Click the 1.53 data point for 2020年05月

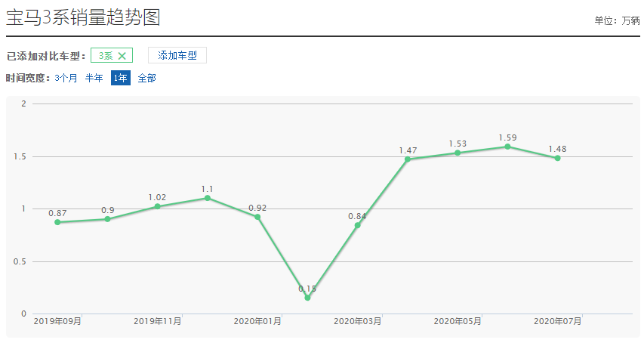click(x=458, y=153)
